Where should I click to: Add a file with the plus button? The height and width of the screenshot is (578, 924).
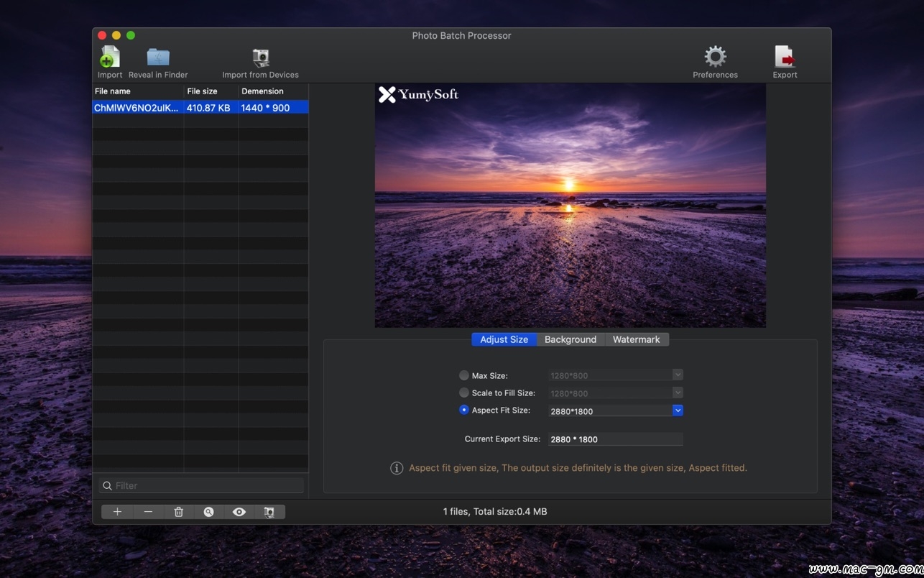coord(117,512)
